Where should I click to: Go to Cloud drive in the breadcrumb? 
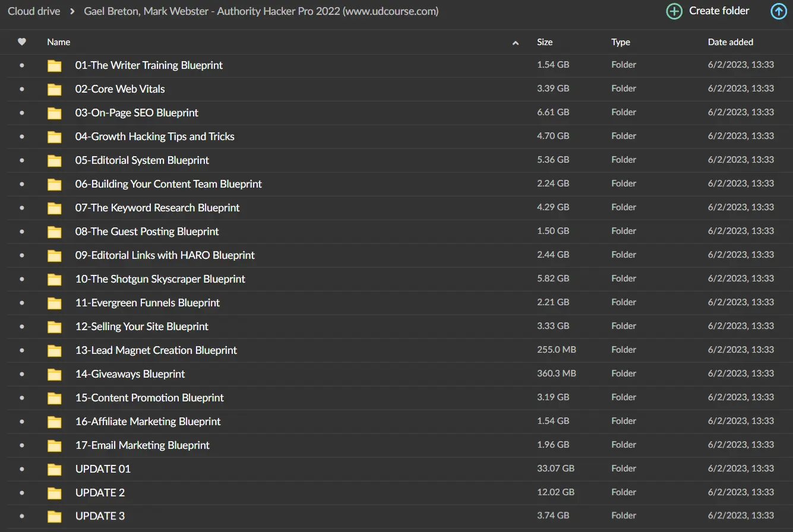coord(34,11)
